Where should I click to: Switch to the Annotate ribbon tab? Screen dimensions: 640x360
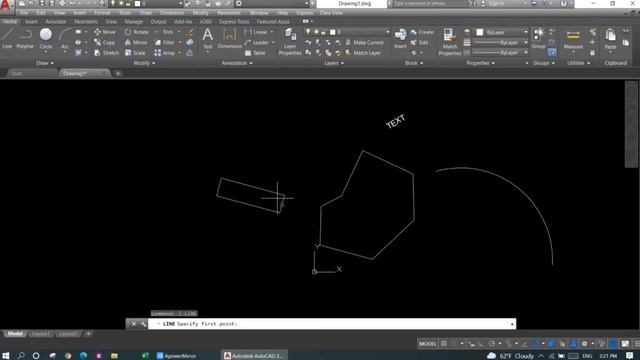tap(56, 22)
